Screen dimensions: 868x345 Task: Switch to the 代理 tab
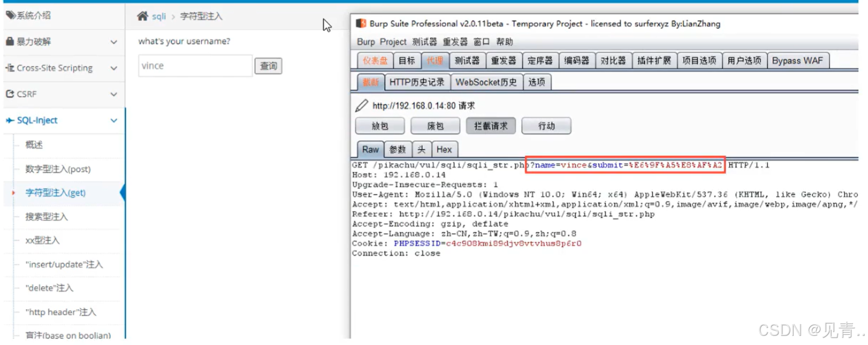[435, 61]
